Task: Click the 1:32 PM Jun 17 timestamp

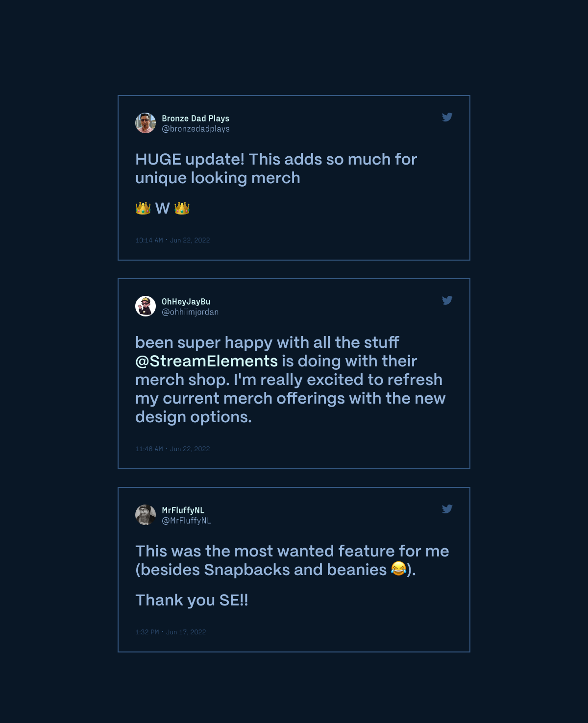Action: (x=171, y=632)
